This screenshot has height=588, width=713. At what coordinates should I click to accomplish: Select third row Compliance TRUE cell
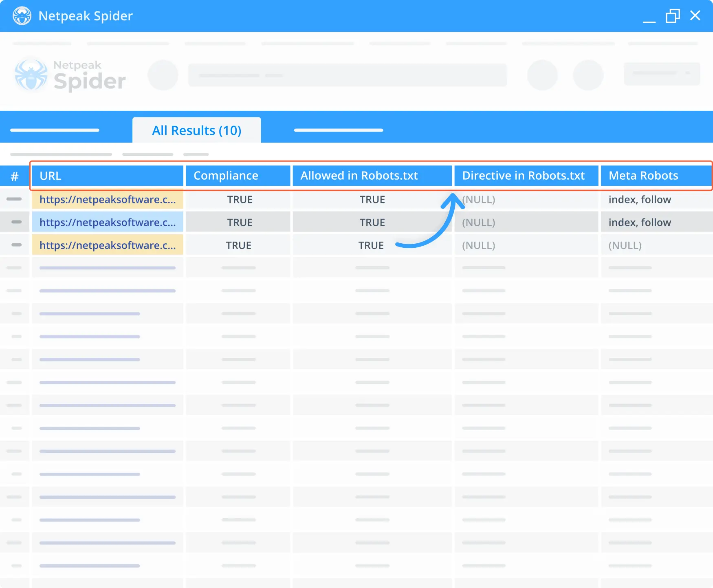click(239, 245)
